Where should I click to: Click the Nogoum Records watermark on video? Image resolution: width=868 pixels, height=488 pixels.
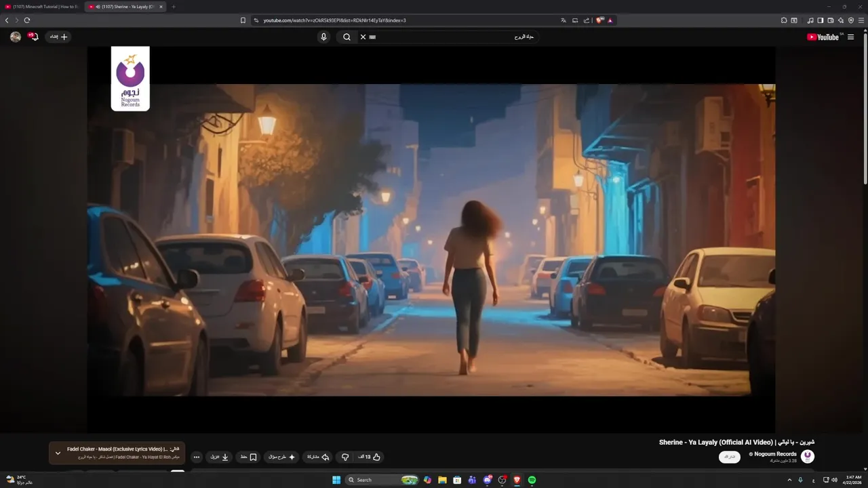click(130, 79)
